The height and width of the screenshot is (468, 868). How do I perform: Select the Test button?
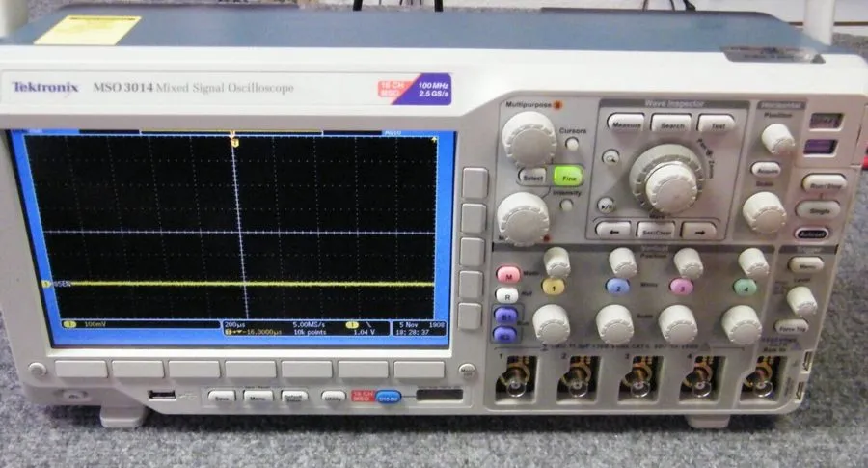point(717,124)
